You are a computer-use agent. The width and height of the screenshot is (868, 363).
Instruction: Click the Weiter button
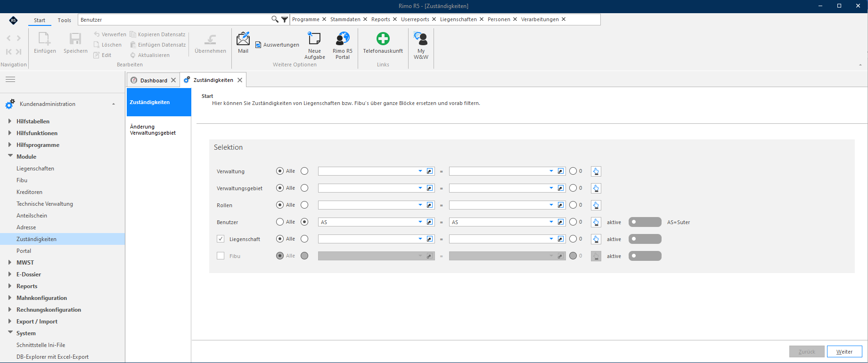(x=844, y=352)
